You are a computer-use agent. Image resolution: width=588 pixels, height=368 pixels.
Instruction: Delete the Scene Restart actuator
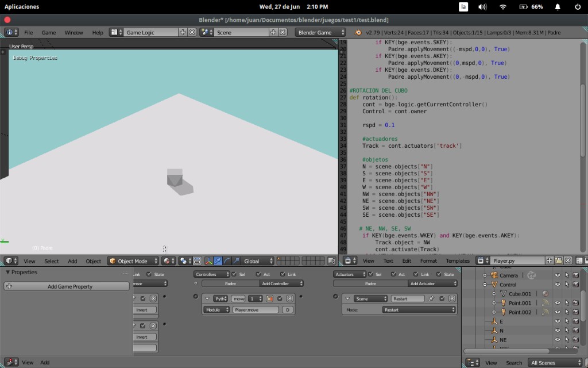[452, 298]
